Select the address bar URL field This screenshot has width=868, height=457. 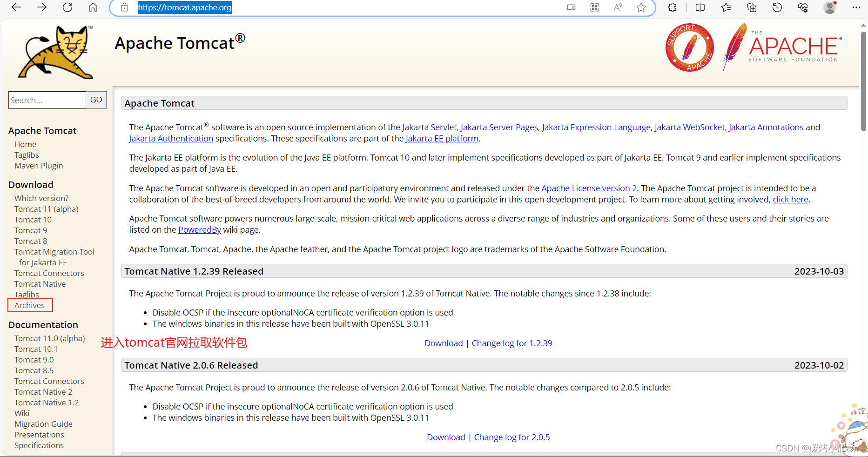(184, 7)
